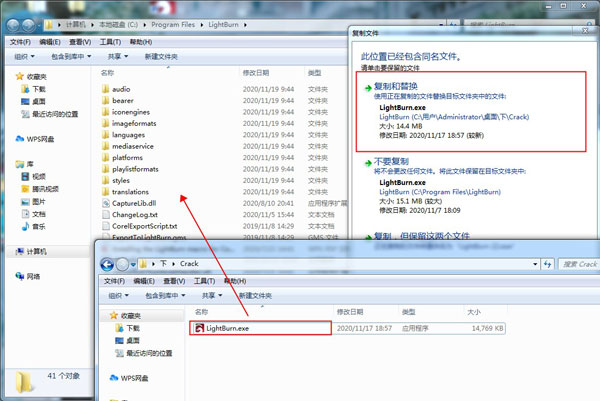Screen dimensions: 600x401
Task: Click Back arrow in LightBurn Explorer window
Action: [13, 25]
